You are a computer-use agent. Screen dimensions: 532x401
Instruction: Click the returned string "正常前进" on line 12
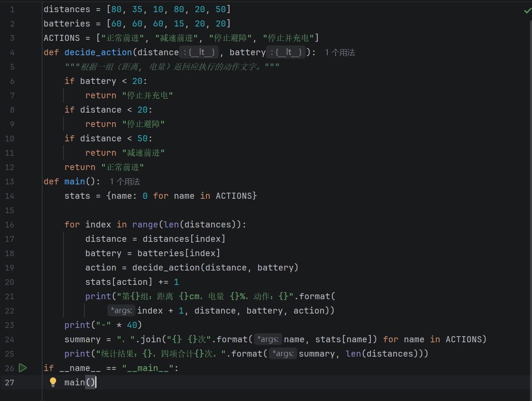click(x=123, y=167)
